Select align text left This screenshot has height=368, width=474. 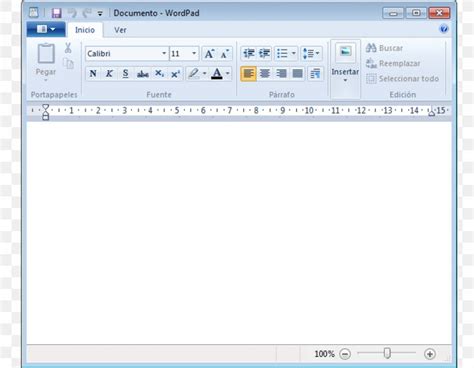(248, 73)
